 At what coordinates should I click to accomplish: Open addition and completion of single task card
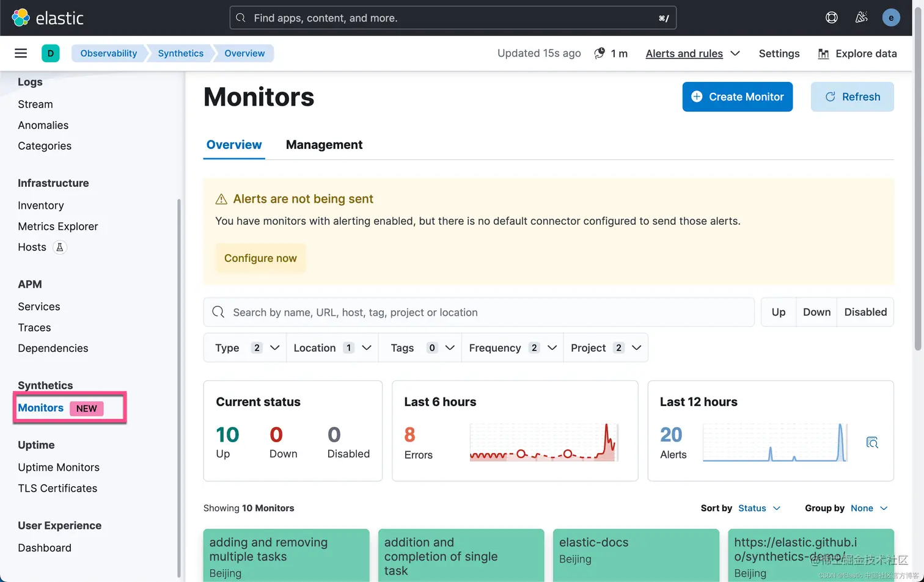(x=461, y=555)
